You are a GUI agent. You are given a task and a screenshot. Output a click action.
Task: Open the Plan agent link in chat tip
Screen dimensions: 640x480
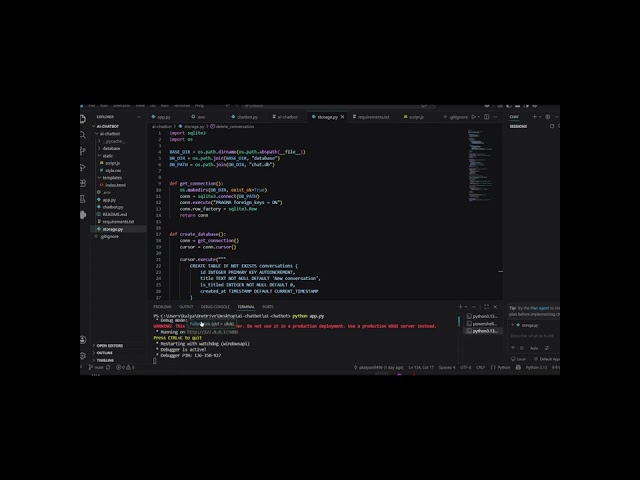pyautogui.click(x=540, y=308)
